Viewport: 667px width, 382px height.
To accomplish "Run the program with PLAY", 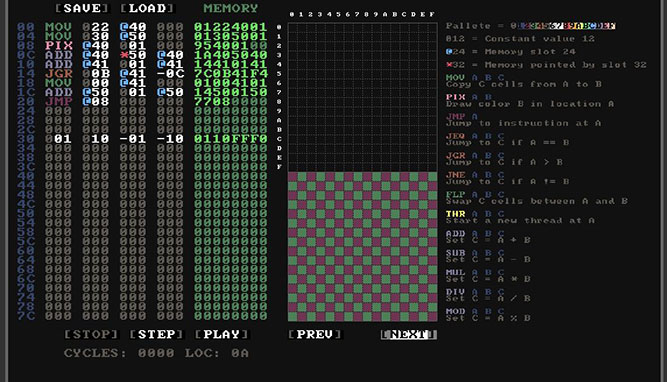I will click(222, 334).
